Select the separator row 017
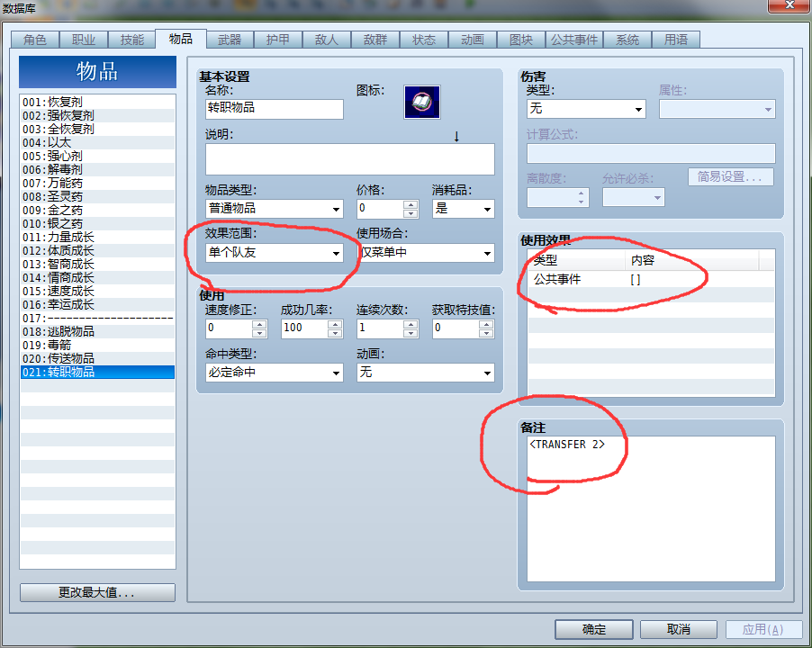Image resolution: width=812 pixels, height=648 pixels. [x=97, y=318]
